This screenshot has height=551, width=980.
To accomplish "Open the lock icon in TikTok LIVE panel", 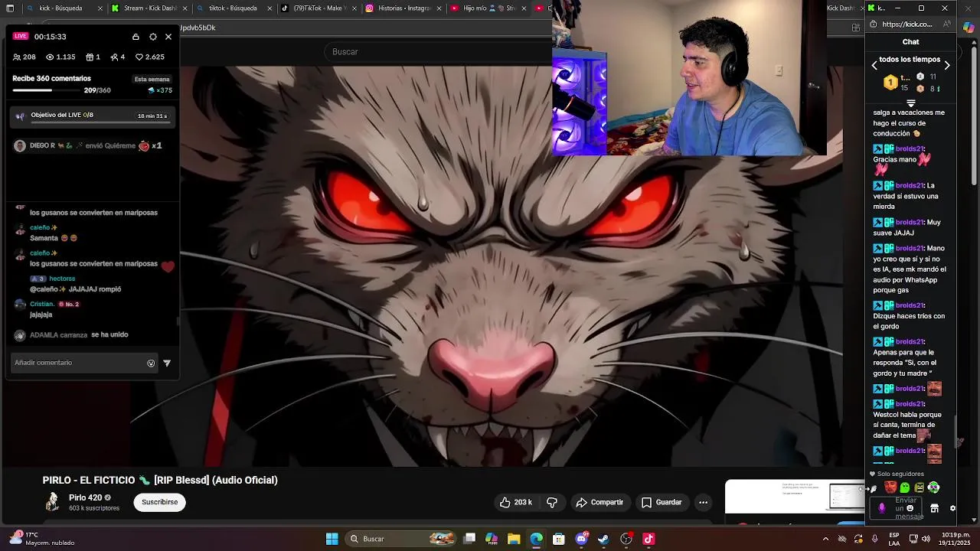I will pyautogui.click(x=136, y=37).
